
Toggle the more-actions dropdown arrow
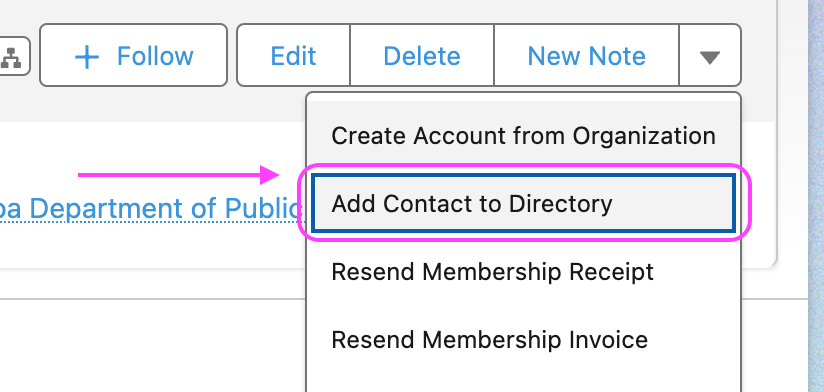point(710,55)
